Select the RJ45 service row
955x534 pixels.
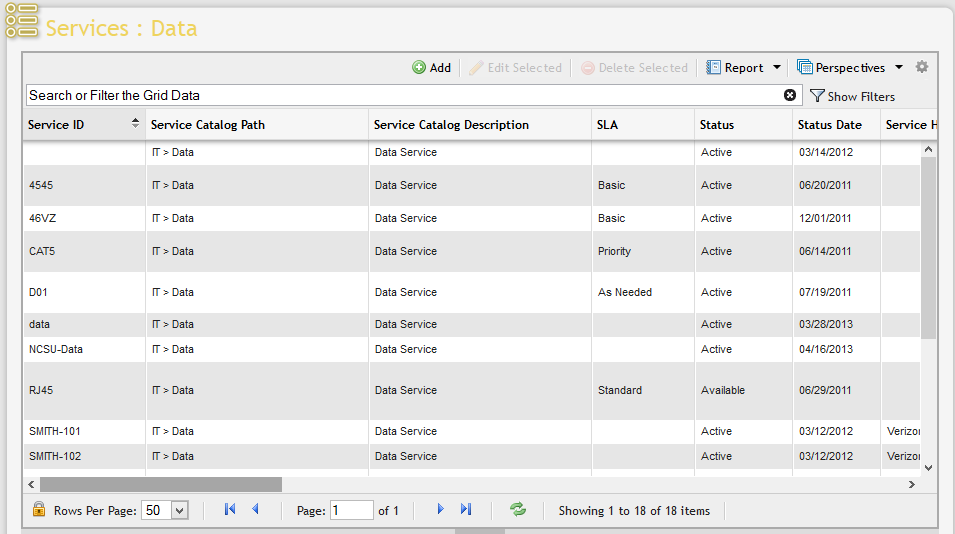pyautogui.click(x=472, y=390)
